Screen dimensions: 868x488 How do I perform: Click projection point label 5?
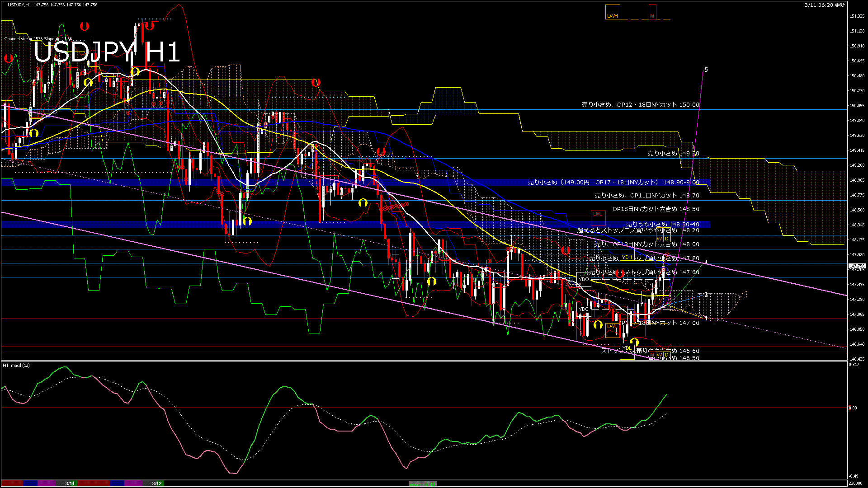point(706,70)
